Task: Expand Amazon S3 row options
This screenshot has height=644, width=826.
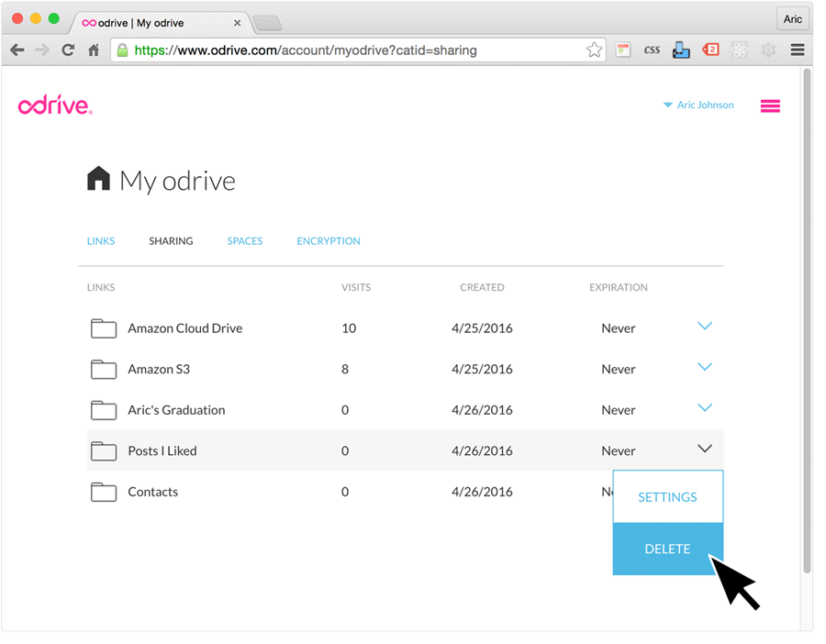Action: pos(704,368)
